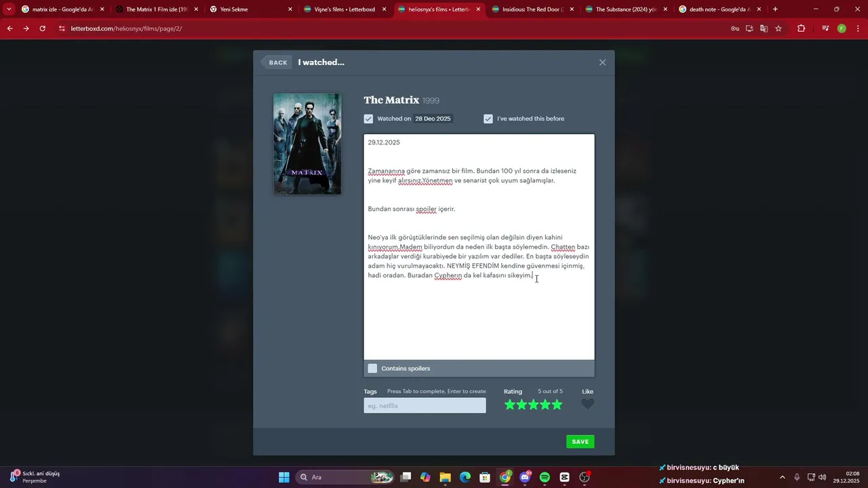Go back using the BACK button

[x=276, y=62]
